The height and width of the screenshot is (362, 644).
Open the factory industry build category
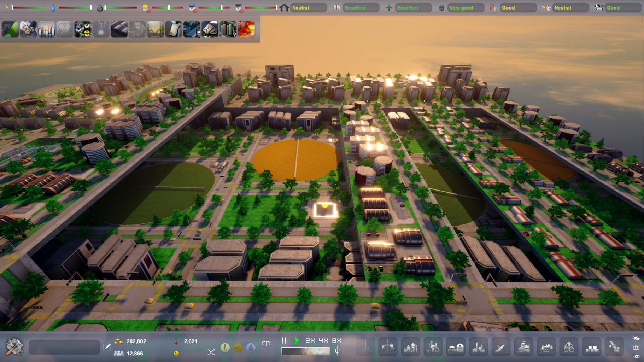478,346
